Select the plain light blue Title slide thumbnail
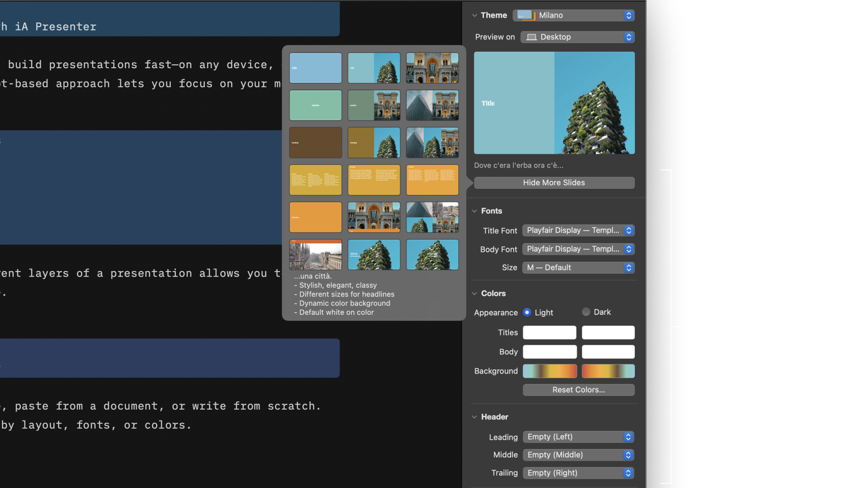Viewport: 868px width, 488px height. [x=315, y=68]
